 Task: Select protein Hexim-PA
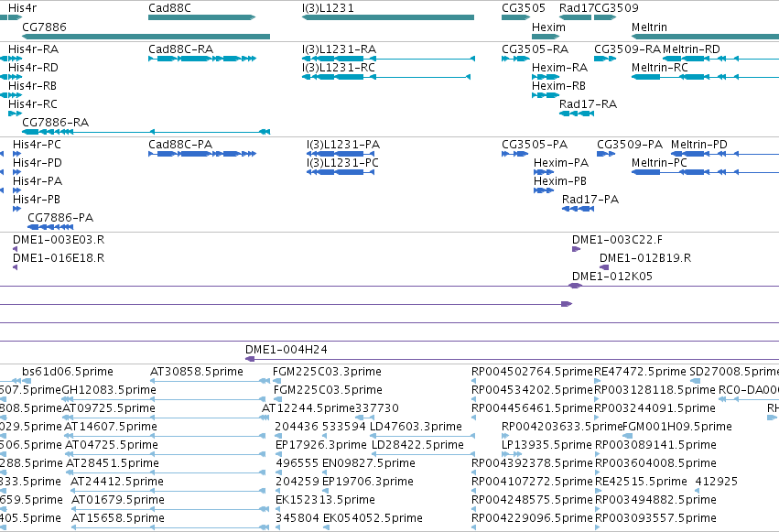(x=561, y=163)
